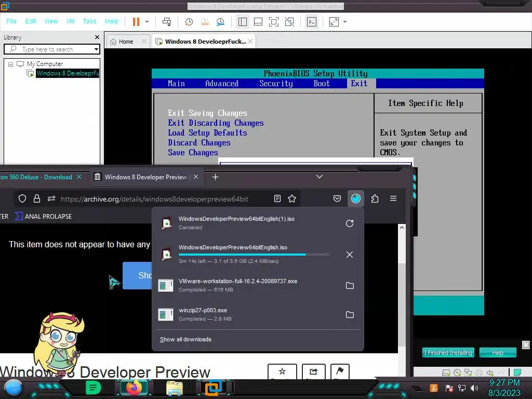Cancel the in-progress WindowsDeveloperPreview64bitEnglish.iso download
Image resolution: width=532 pixels, height=399 pixels.
point(350,255)
